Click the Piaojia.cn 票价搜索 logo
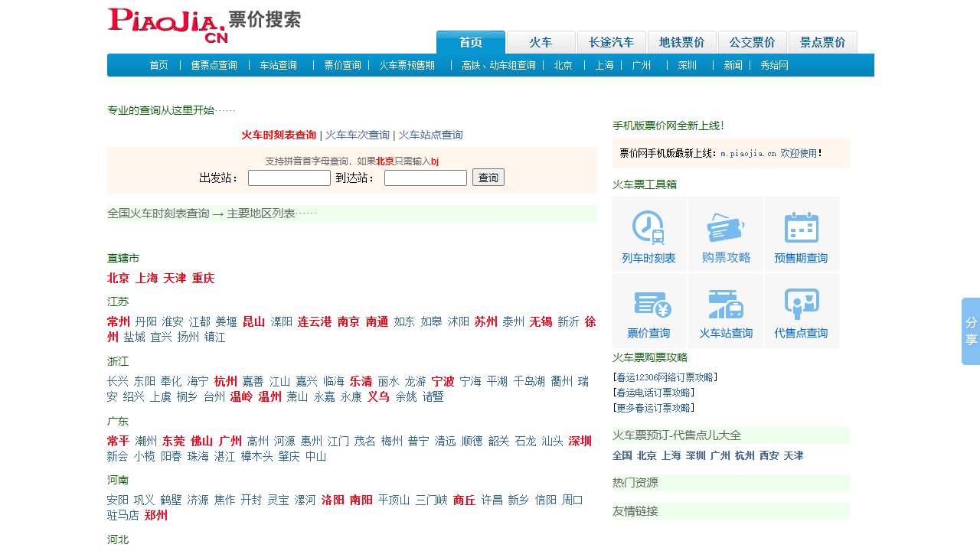Image resolution: width=980 pixels, height=551 pixels. pos(204,25)
